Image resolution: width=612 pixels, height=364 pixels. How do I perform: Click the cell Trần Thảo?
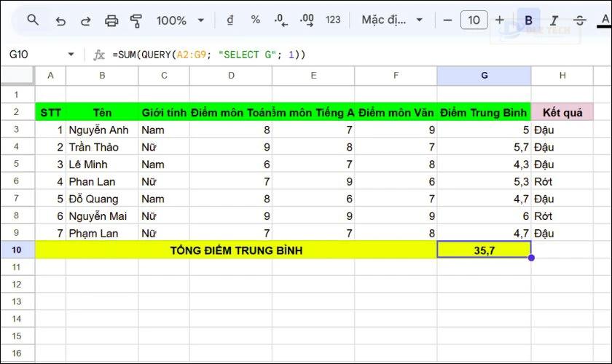(102, 147)
